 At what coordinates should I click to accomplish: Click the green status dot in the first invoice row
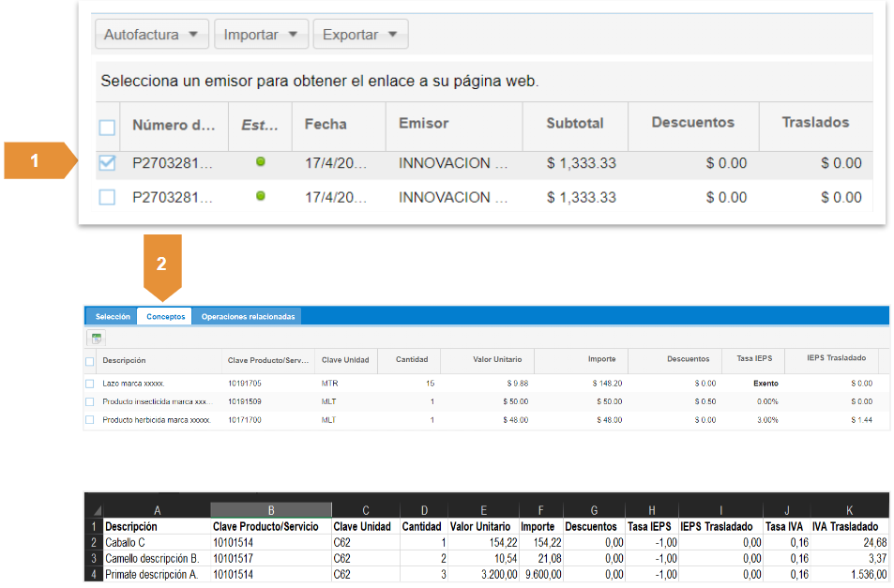pyautogui.click(x=260, y=162)
